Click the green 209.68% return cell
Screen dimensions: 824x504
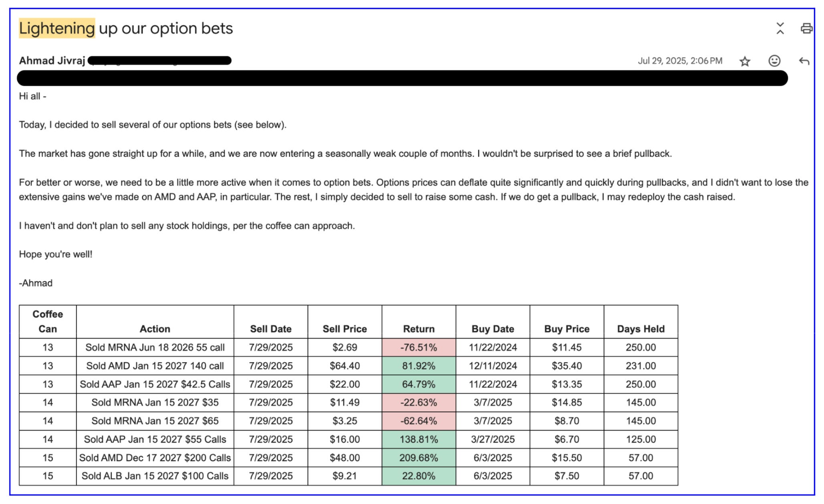click(418, 458)
